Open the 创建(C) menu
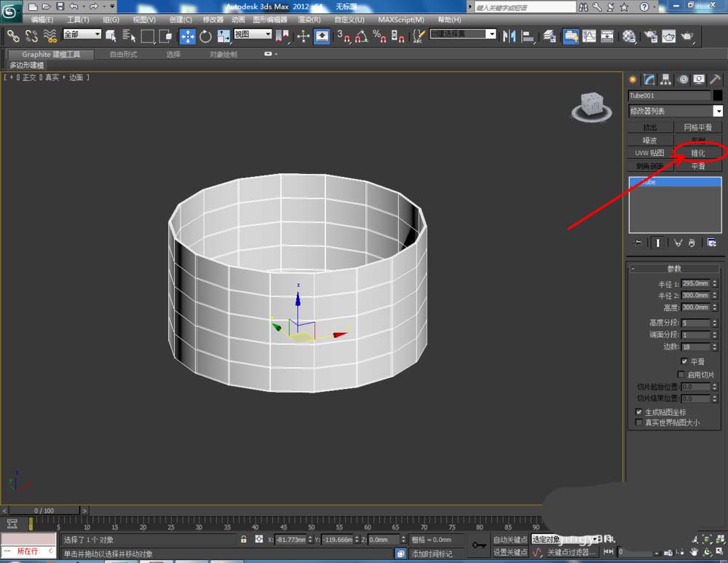728x563 pixels. (x=181, y=20)
